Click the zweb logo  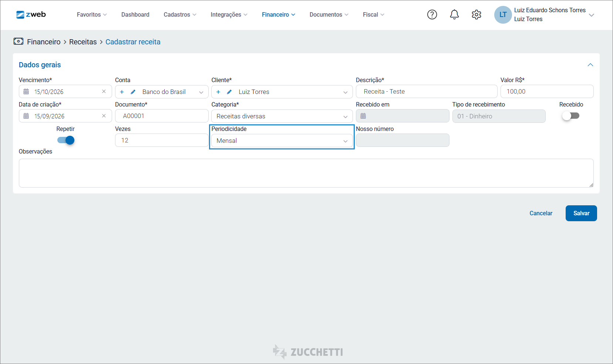[x=31, y=14]
